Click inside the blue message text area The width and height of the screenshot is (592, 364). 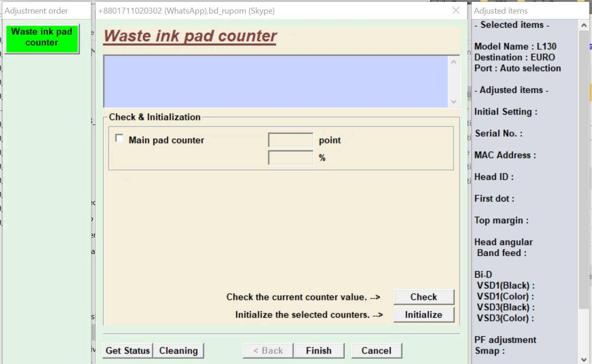276,81
